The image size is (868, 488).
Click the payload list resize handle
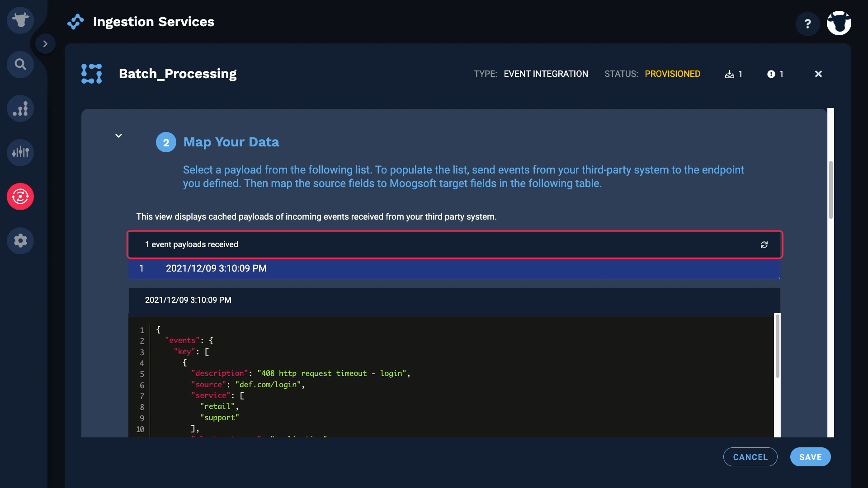coord(778,277)
